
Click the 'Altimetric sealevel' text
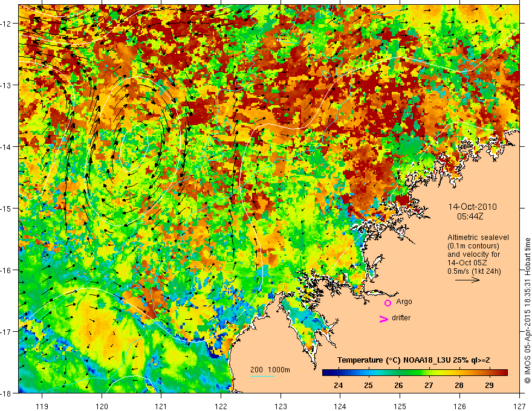coord(478,238)
